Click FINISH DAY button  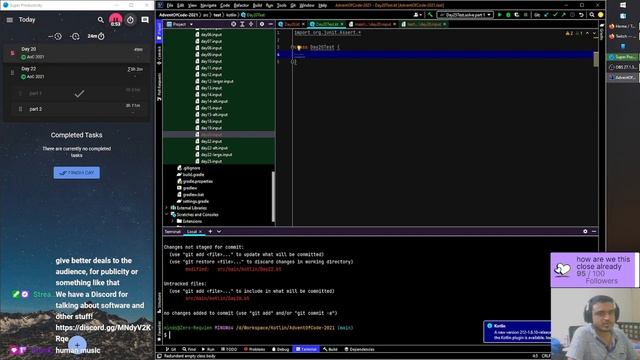click(x=77, y=173)
